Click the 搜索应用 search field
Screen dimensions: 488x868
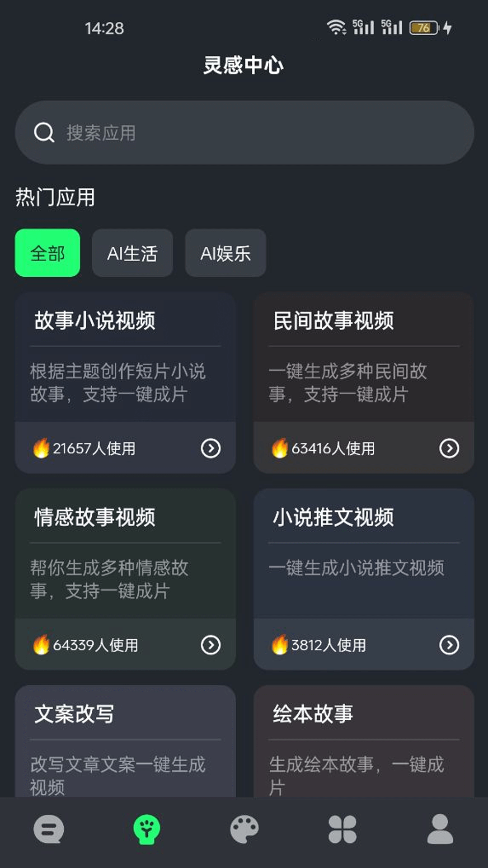(253, 133)
